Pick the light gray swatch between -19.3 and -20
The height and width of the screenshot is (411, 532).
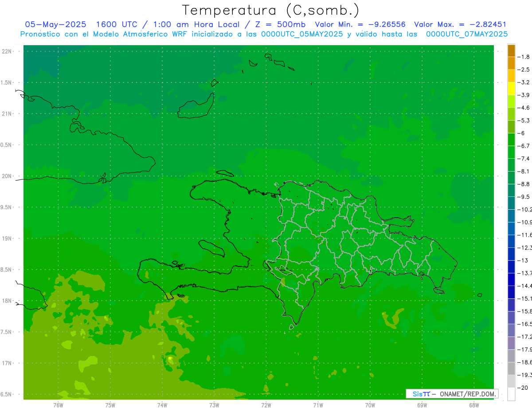tap(511, 381)
